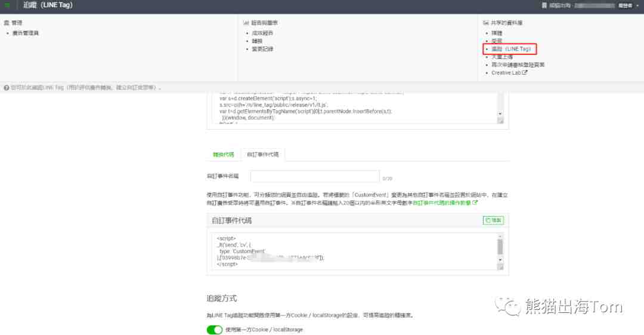Open 媒體 in shared library

pos(497,33)
